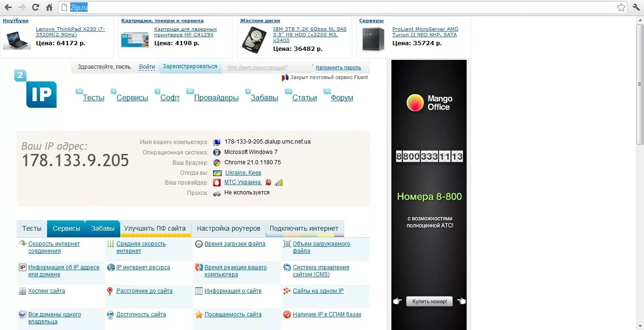Click the star icon for site traffic
This screenshot has height=330, width=644.
(x=199, y=314)
